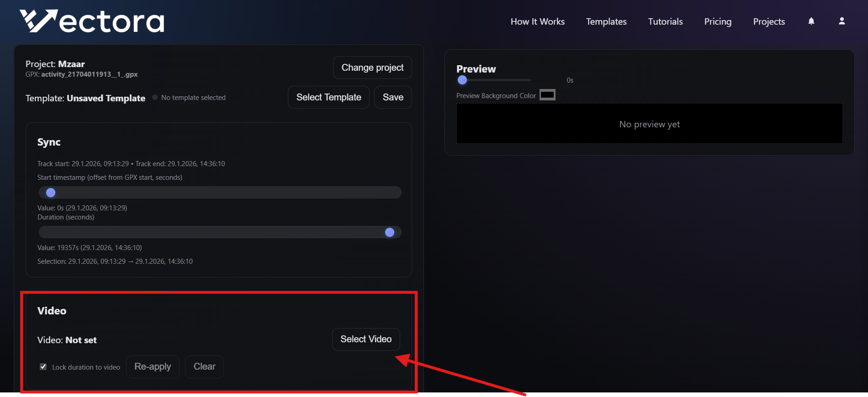Click the Selection time range text
The height and width of the screenshot is (397, 868).
click(x=115, y=261)
